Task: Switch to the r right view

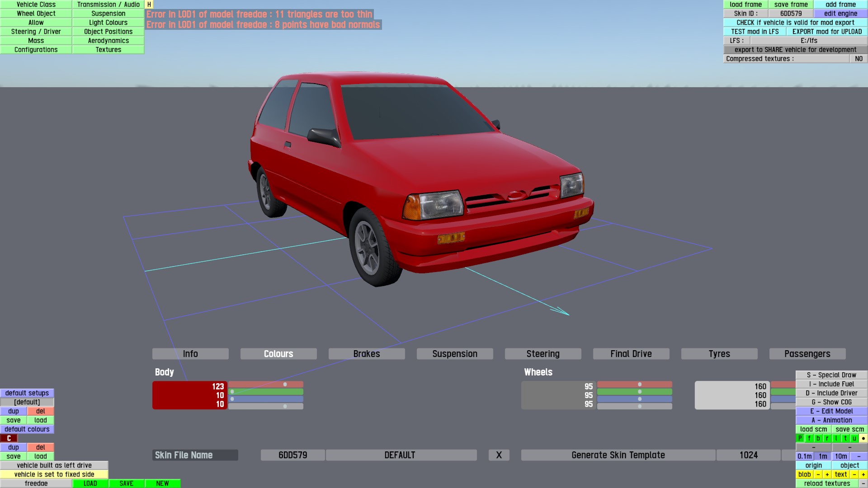Action: coord(827,438)
